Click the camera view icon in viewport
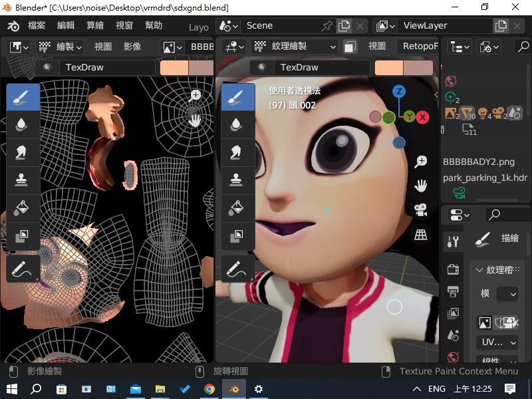 click(x=420, y=209)
